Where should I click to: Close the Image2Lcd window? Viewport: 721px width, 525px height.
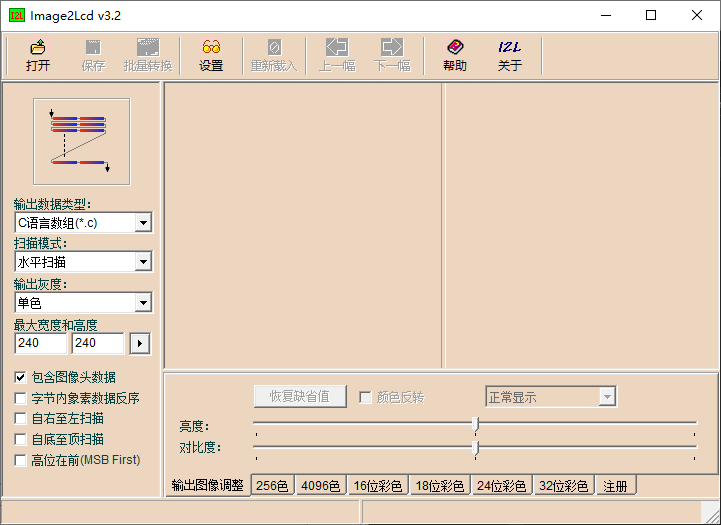(697, 15)
